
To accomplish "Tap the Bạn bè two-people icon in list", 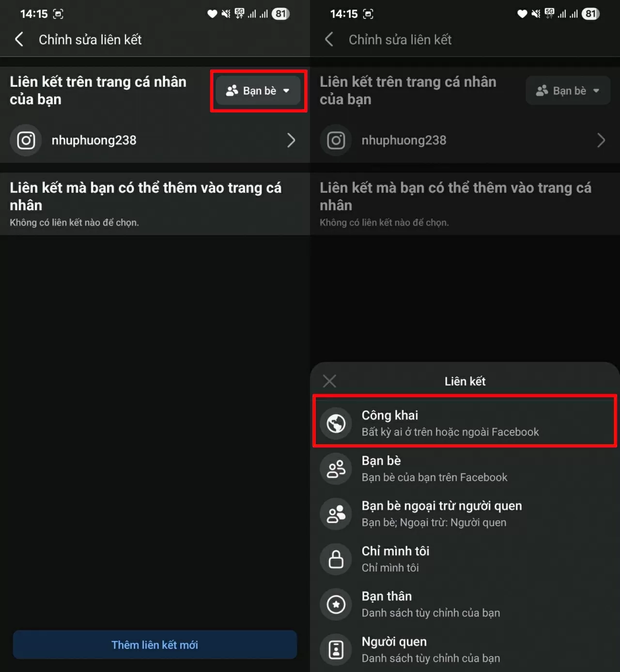I will pyautogui.click(x=336, y=469).
